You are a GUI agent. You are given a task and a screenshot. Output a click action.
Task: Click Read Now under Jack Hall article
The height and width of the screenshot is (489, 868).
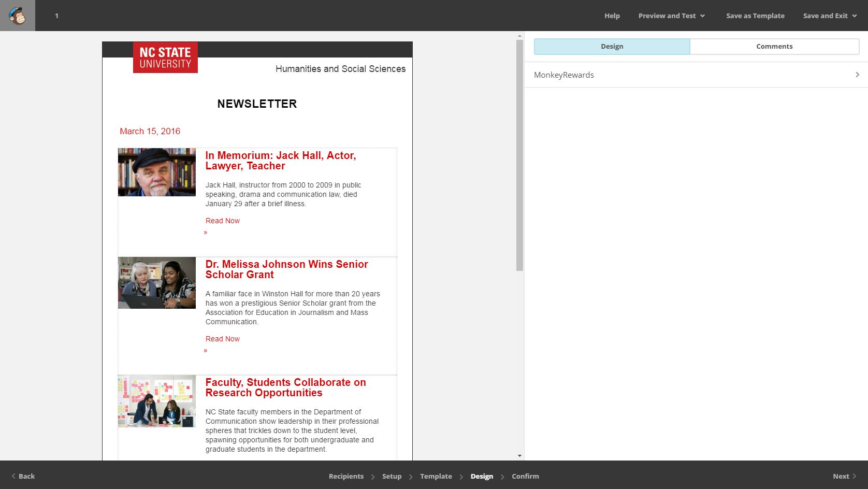click(x=223, y=221)
